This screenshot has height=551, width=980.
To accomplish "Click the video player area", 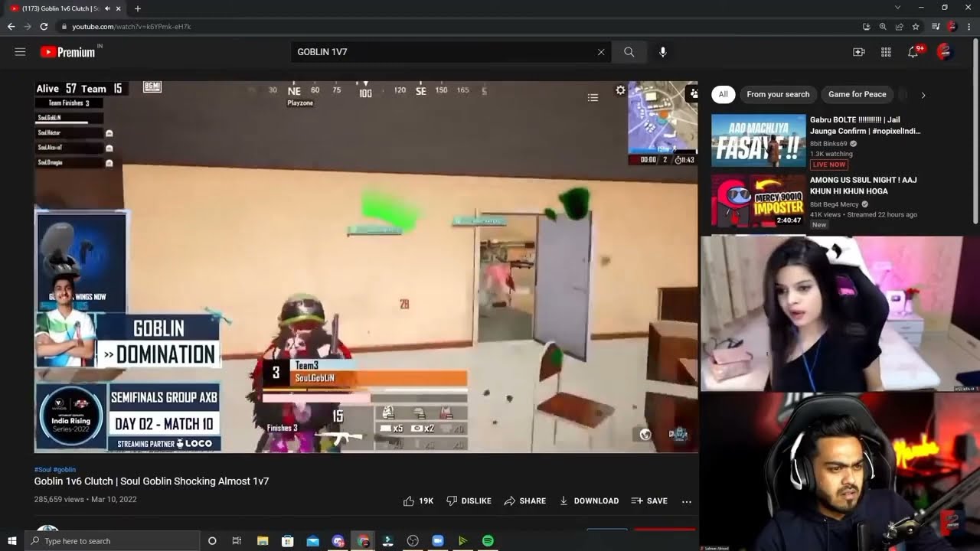I will (x=366, y=266).
